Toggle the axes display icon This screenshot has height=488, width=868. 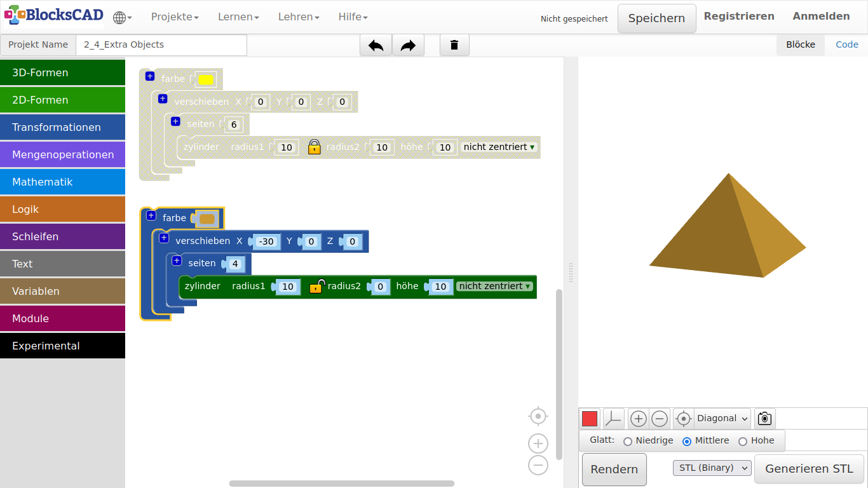point(613,419)
